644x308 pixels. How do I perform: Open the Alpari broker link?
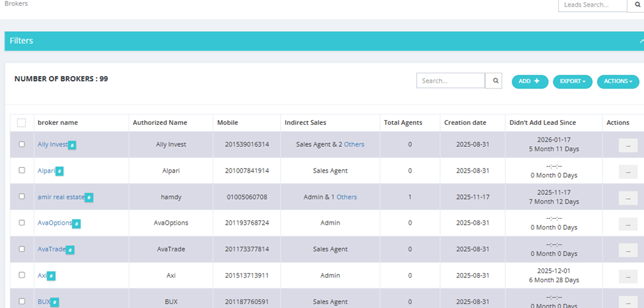pos(46,171)
